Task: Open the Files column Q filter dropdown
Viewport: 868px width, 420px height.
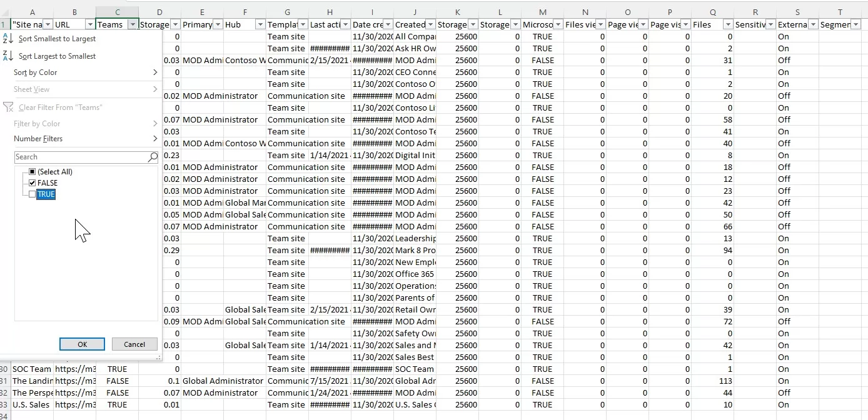Action: tap(728, 24)
